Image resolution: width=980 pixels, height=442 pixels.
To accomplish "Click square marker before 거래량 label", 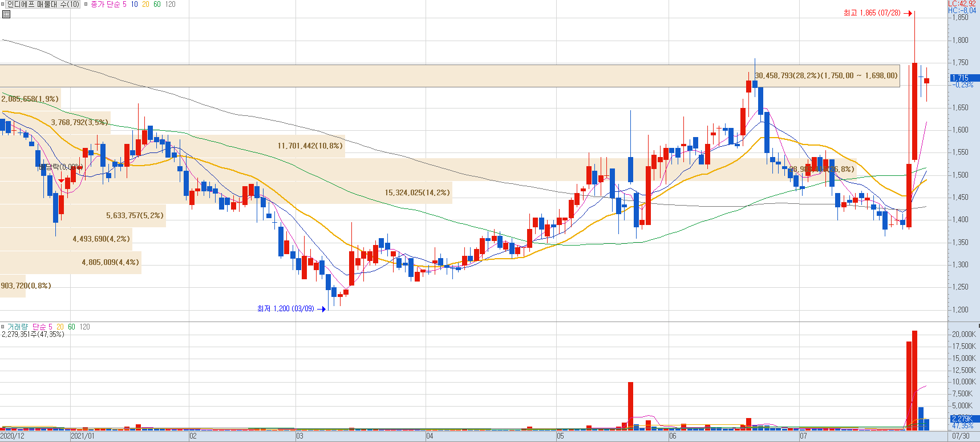I will 3,327.
